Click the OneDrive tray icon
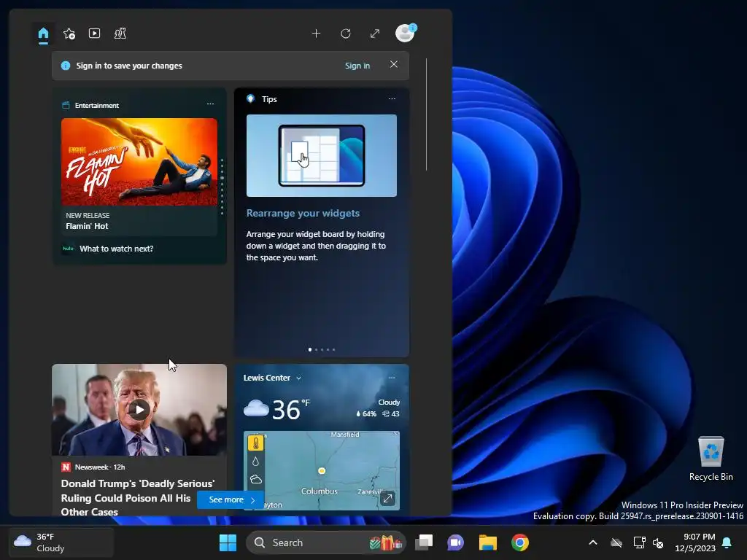747x560 pixels. (616, 542)
